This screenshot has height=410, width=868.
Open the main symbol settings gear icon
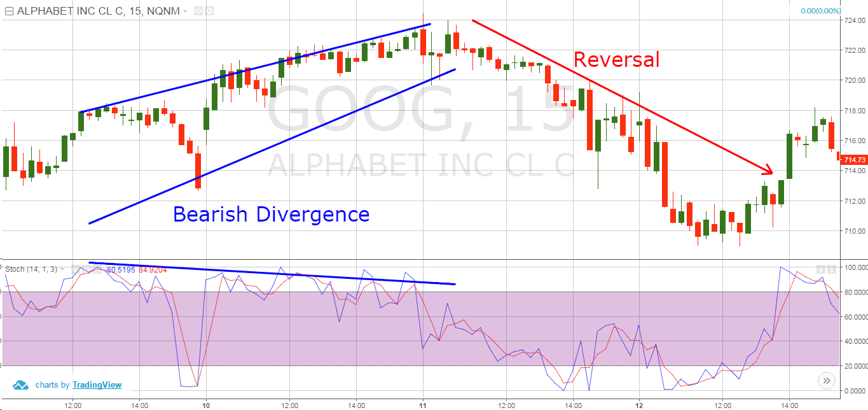click(210, 10)
